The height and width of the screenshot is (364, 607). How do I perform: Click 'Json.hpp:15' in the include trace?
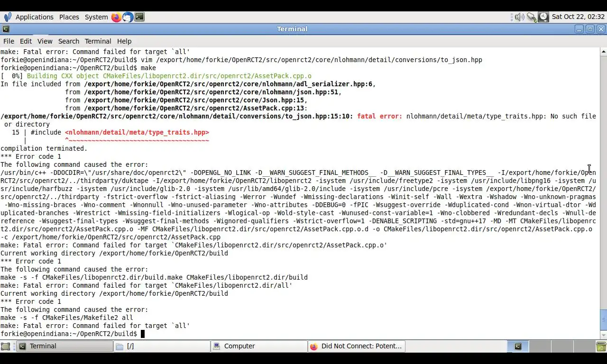283,100
